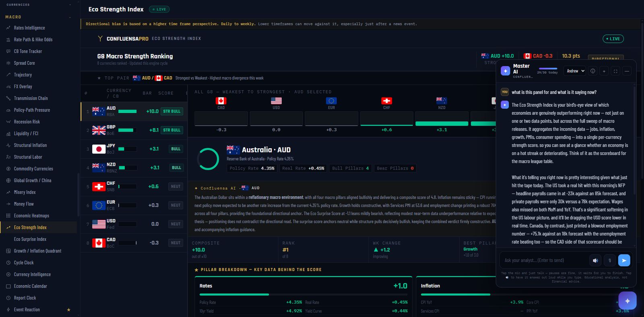The width and height of the screenshot is (644, 317).
Task: Click the Transmission Chain sidebar icon
Action: (8, 98)
